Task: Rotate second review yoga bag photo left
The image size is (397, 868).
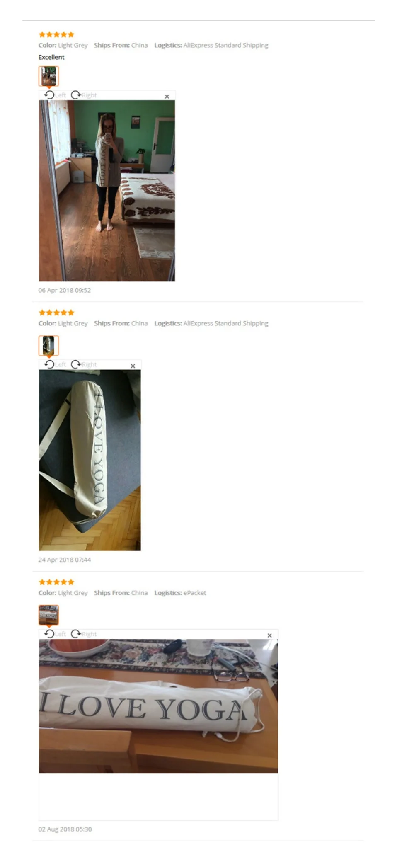Action: 55,364
